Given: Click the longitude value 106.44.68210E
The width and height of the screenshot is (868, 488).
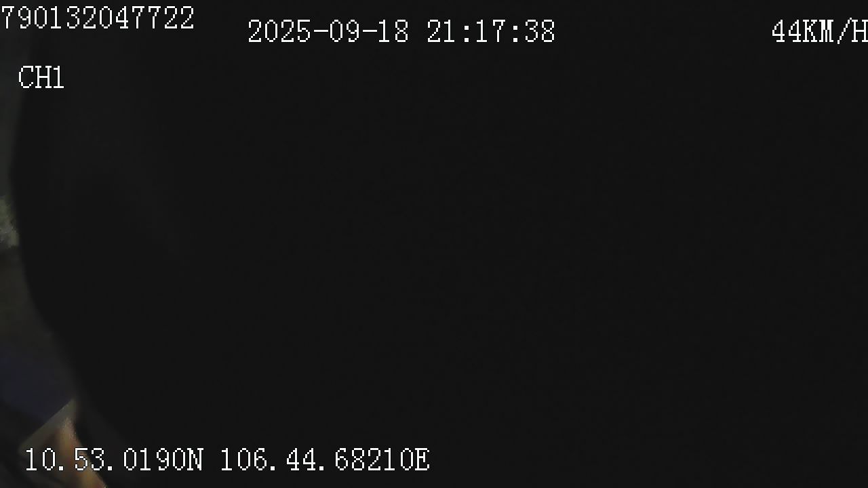Looking at the screenshot, I should (325, 460).
